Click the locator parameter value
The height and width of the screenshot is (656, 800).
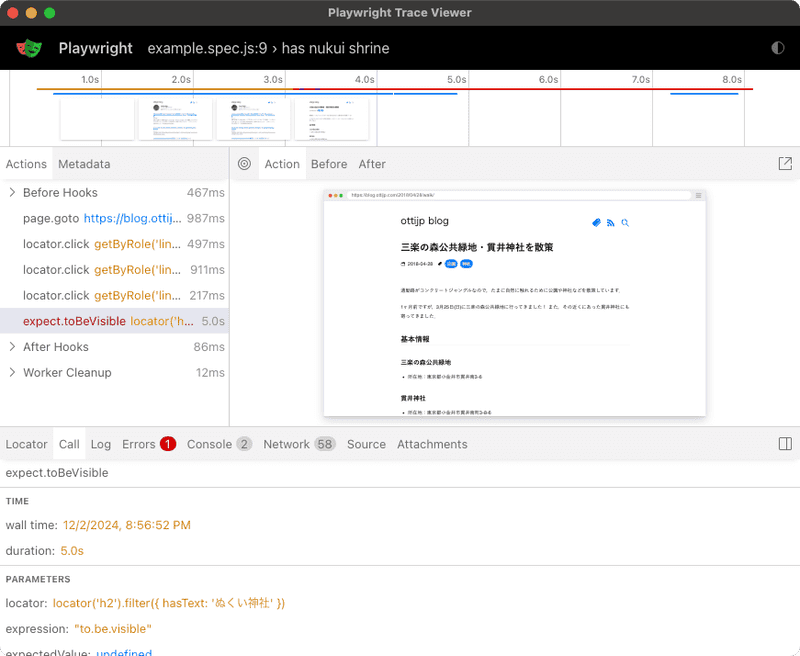click(x=169, y=603)
